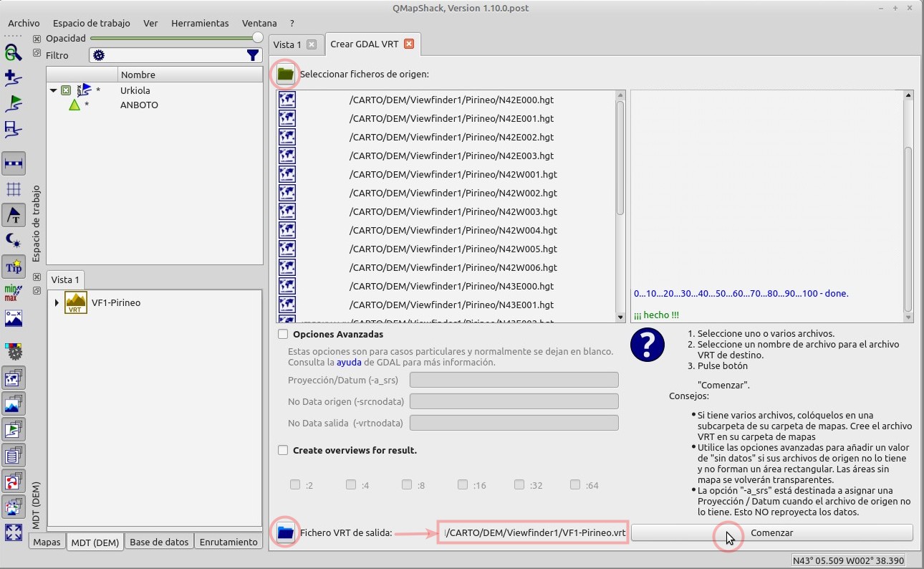
Task: Click the coordinates in the status bar
Action: coord(848,560)
